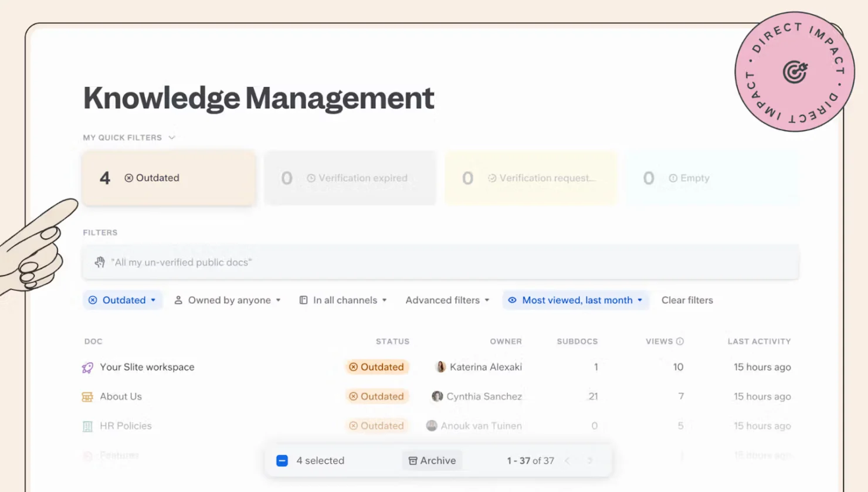Screen dimensions: 868x492
Task: Click the owner name Katerina Alexaki
Action: (x=486, y=367)
